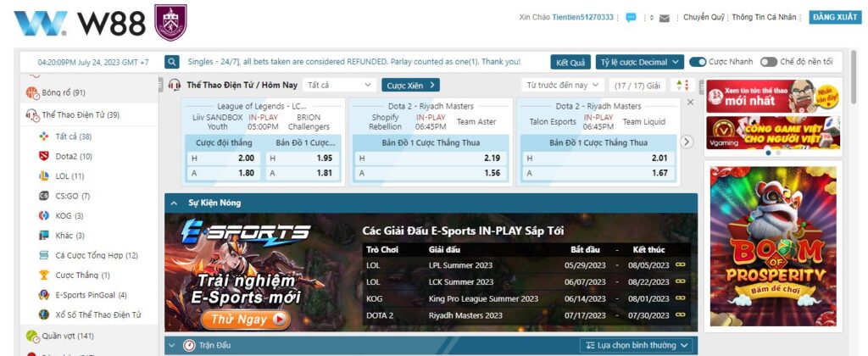Click the ĐĂNG XUẤT logout button
Image resolution: width=868 pixels, height=356 pixels.
[x=835, y=17]
